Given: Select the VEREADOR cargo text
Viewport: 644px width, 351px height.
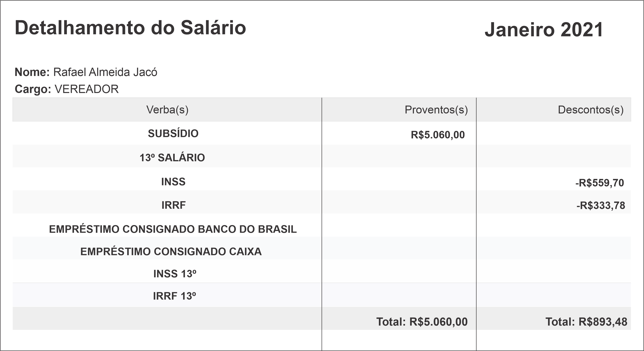Looking at the screenshot, I should coord(86,89).
